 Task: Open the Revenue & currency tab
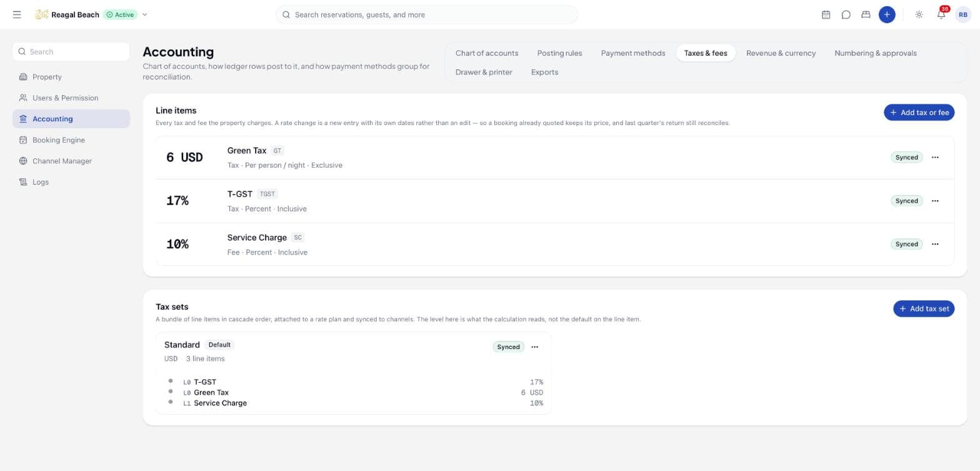pyautogui.click(x=781, y=53)
